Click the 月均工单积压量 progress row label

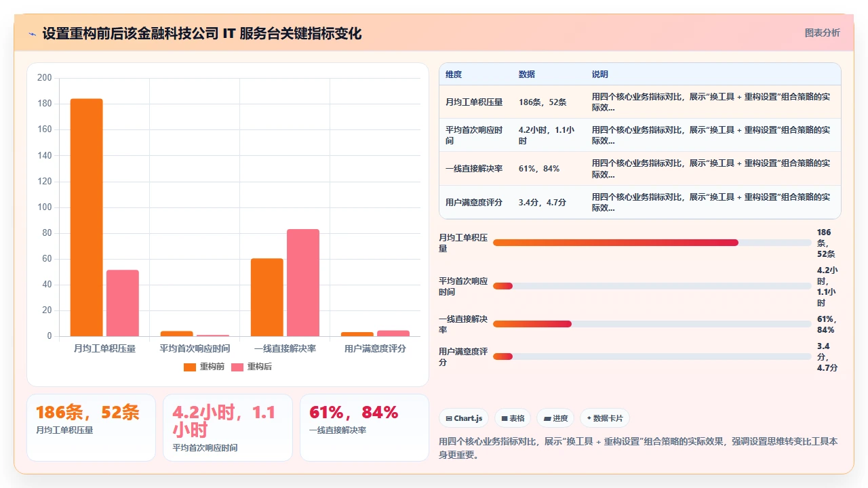pos(463,243)
